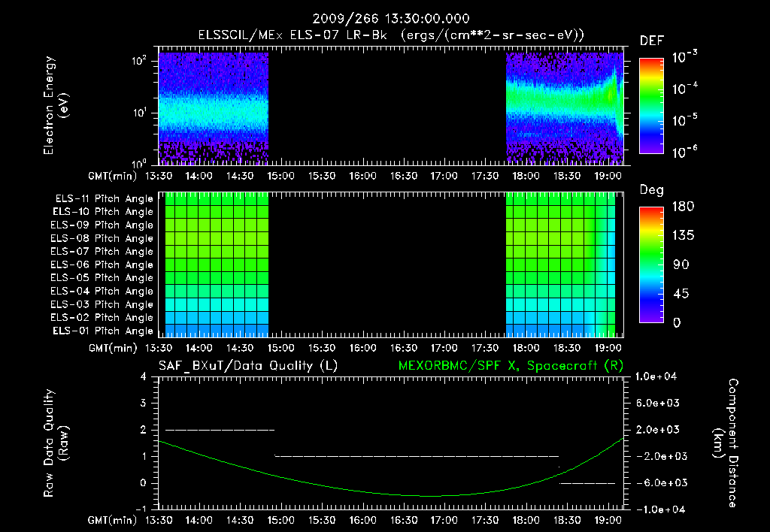Image resolution: width=770 pixels, height=532 pixels.
Task: Click the 16:30 time tick under energy spectrogram
Action: [404, 176]
